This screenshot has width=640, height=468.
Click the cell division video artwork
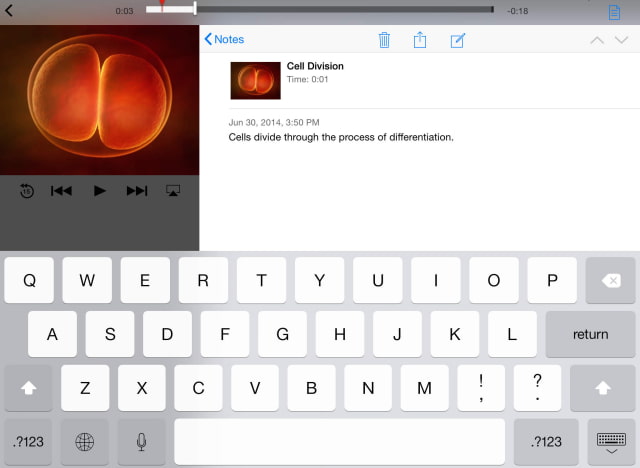click(100, 100)
